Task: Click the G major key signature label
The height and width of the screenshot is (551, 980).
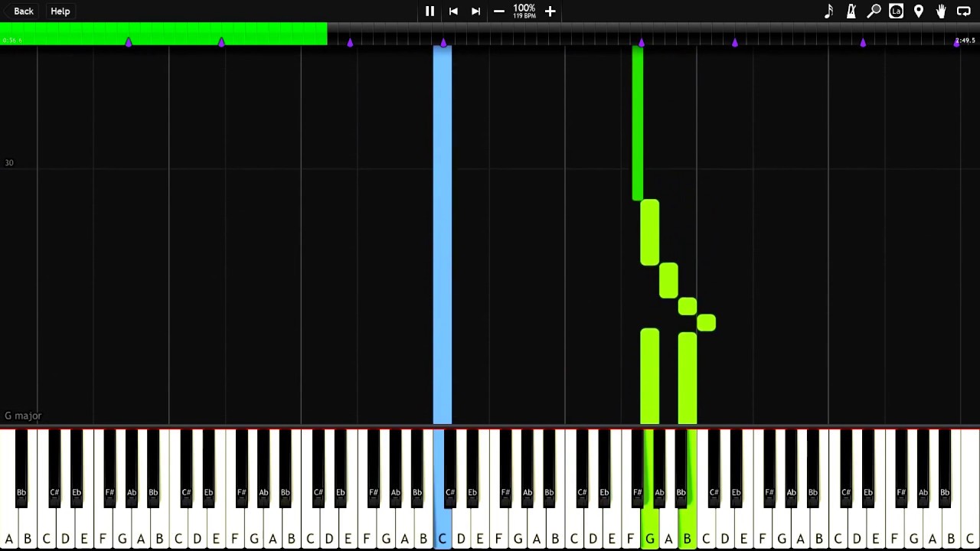Action: pos(23,416)
